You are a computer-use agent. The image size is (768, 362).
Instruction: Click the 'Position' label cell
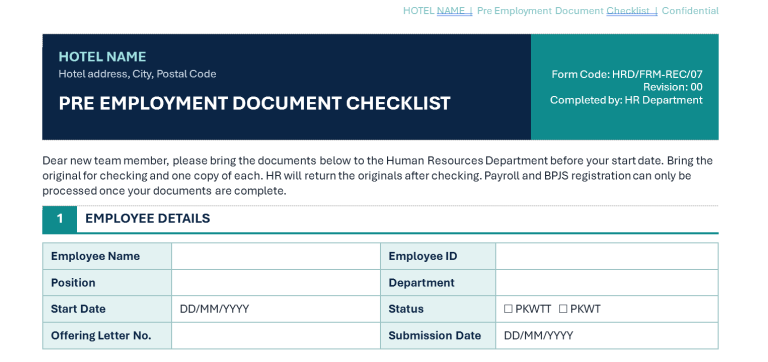click(107, 283)
